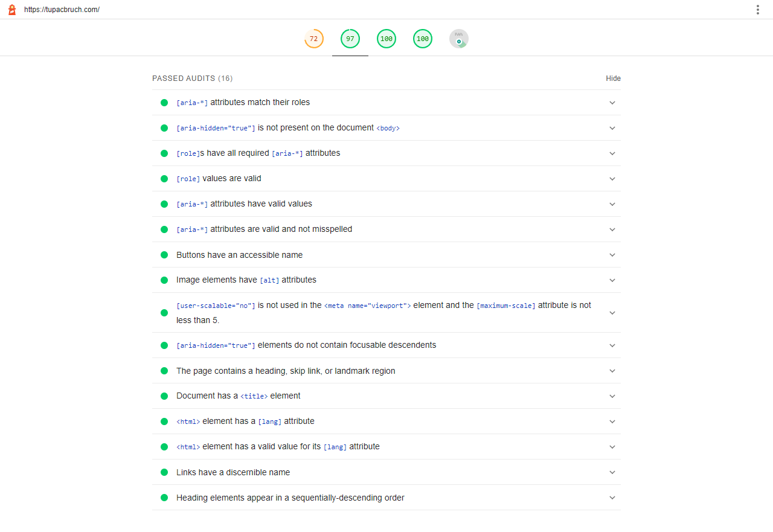Open the three-dot tools menu

point(757,10)
